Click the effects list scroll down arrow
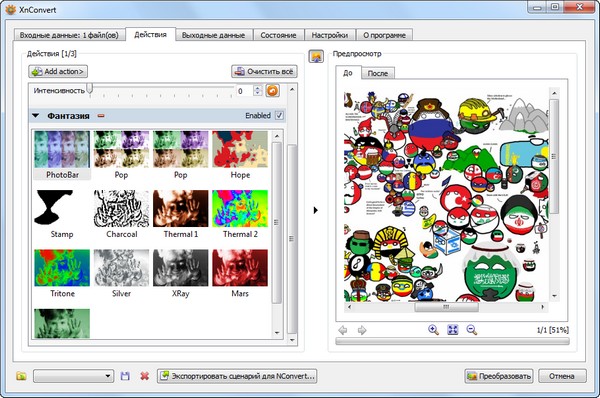The image size is (600, 398). [x=277, y=333]
